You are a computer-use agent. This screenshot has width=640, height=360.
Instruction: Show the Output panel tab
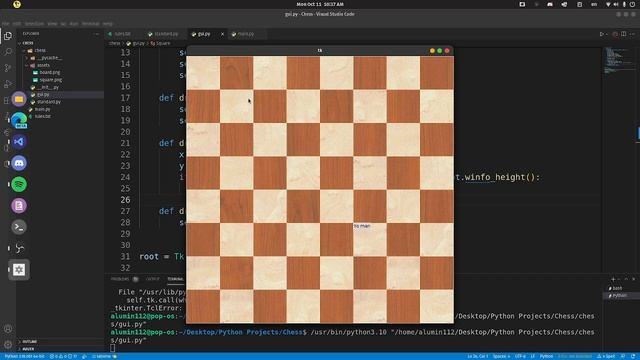pyautogui.click(x=153, y=279)
